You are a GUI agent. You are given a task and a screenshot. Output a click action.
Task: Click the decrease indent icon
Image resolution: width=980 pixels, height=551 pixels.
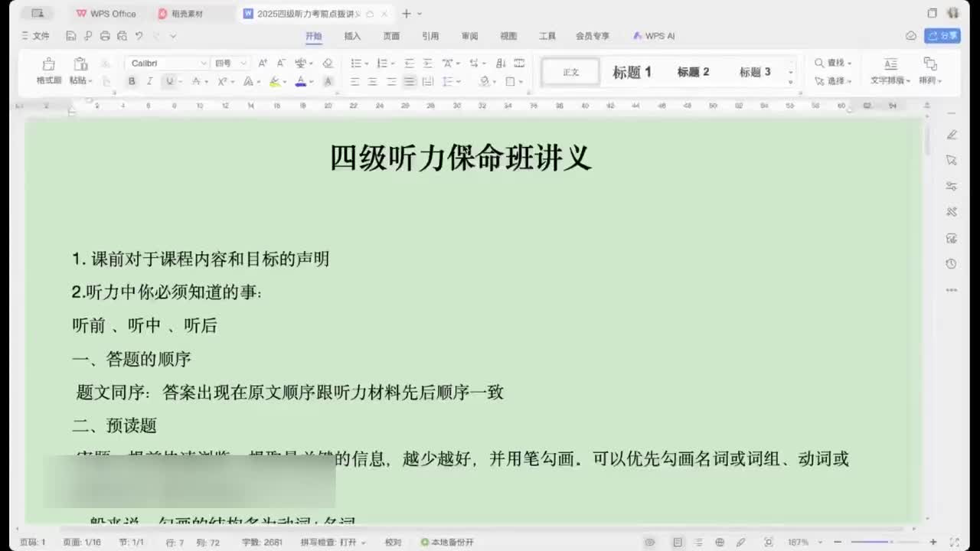click(409, 64)
